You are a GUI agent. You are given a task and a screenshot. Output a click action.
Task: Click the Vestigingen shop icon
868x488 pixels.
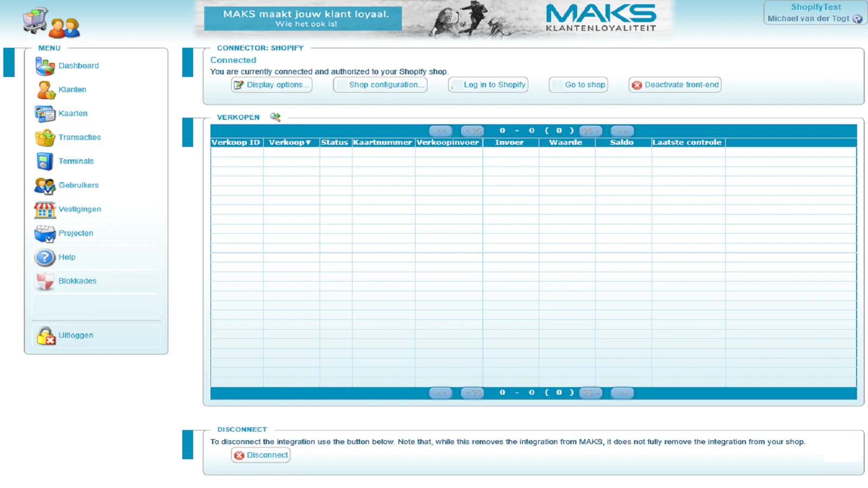pyautogui.click(x=45, y=209)
